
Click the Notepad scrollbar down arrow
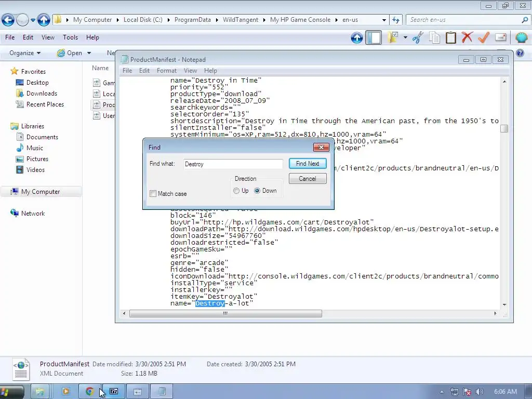[x=504, y=304]
